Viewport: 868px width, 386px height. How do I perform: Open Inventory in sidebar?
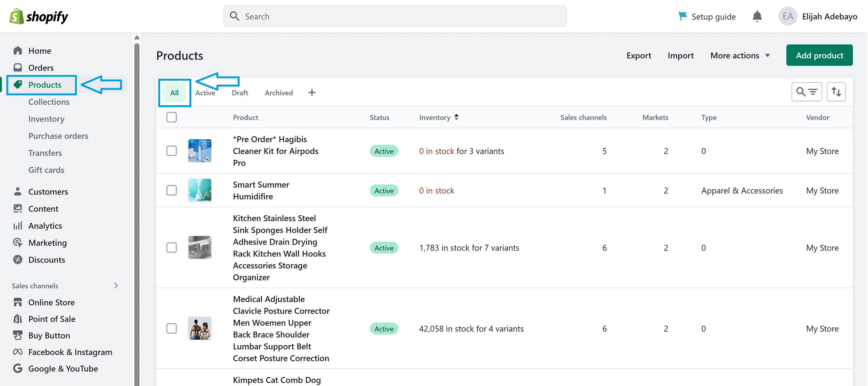coord(47,119)
